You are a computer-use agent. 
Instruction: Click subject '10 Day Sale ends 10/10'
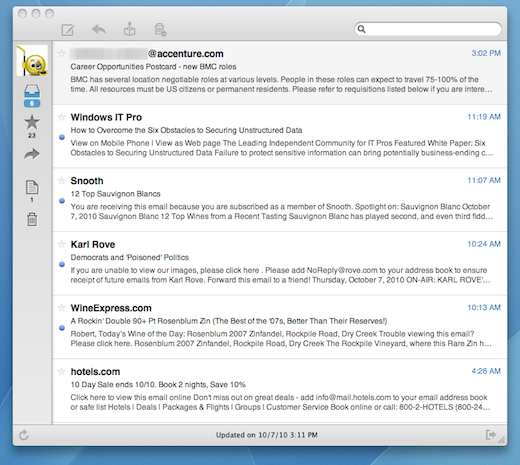tap(158, 385)
